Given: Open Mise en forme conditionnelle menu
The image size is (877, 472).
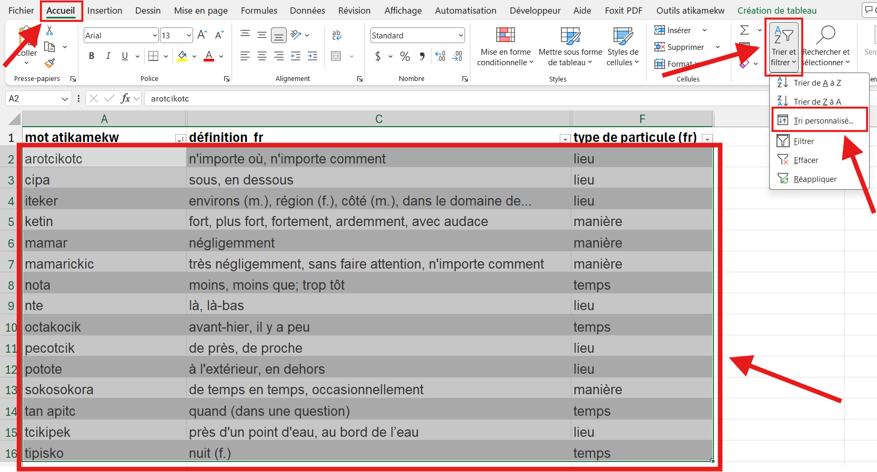Looking at the screenshot, I should [x=505, y=46].
